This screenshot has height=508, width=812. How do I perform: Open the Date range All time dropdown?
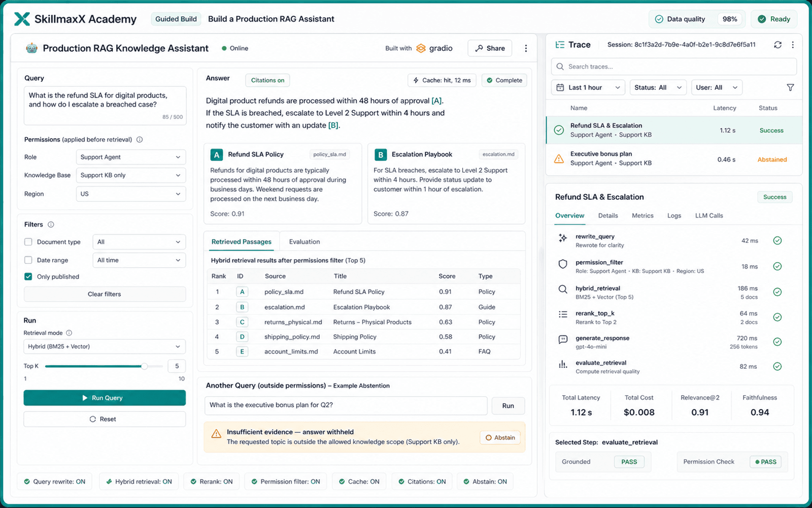(x=139, y=260)
